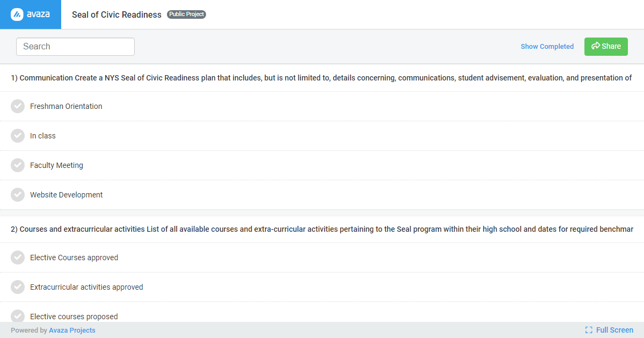This screenshot has height=338, width=644.
Task: Mark Freshman Orientation task complete
Action: pos(18,106)
